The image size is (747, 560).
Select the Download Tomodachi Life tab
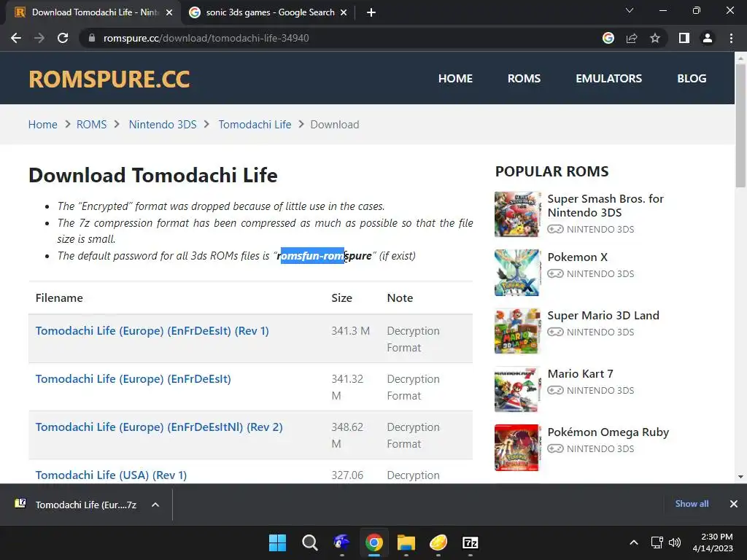pos(93,12)
